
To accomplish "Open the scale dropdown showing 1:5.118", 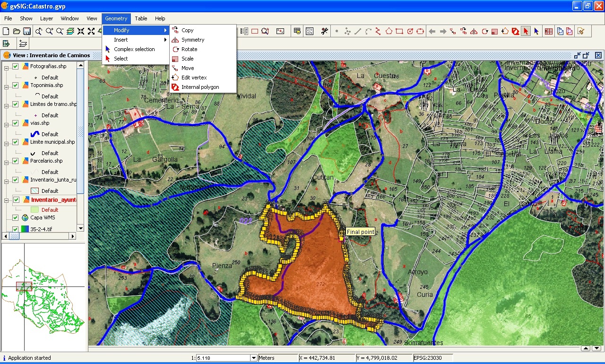I will tap(253, 358).
